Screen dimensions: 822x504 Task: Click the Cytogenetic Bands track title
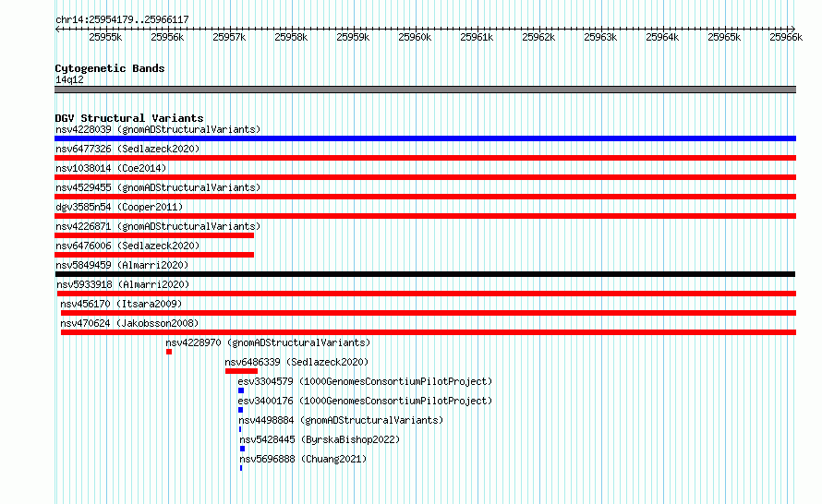(110, 68)
